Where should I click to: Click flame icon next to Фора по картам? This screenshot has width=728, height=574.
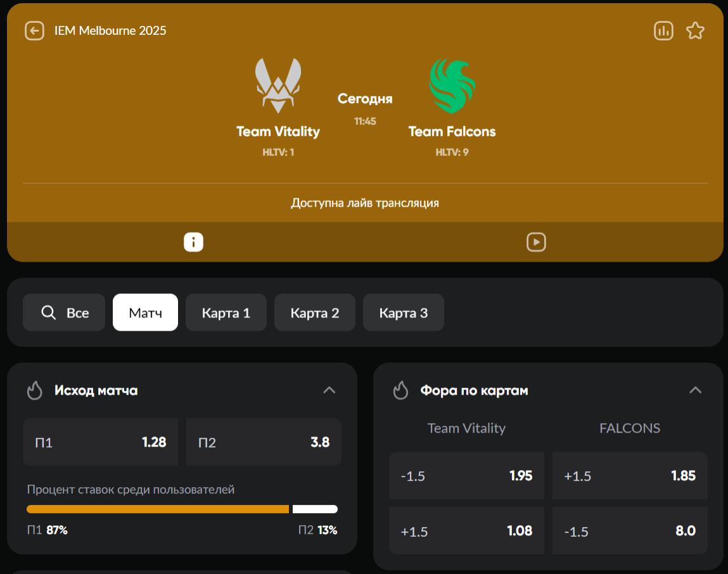coord(400,390)
